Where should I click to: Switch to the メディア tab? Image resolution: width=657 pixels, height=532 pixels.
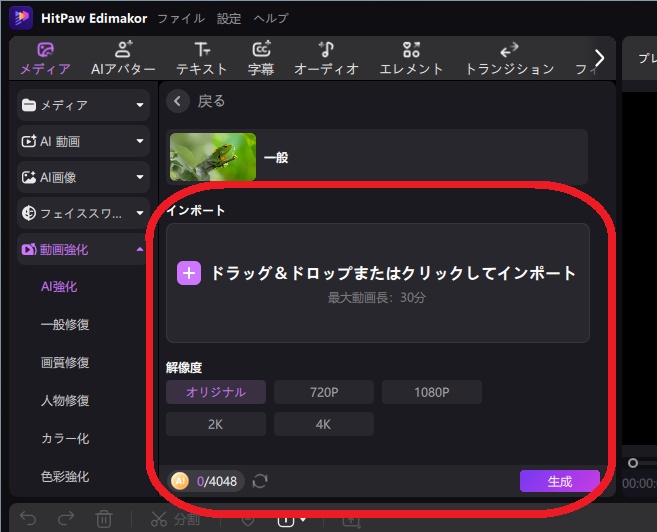45,59
